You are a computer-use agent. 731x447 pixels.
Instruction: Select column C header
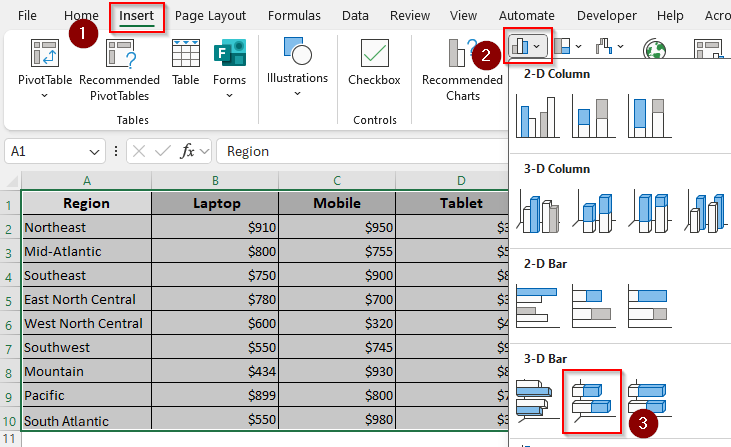coord(337,180)
